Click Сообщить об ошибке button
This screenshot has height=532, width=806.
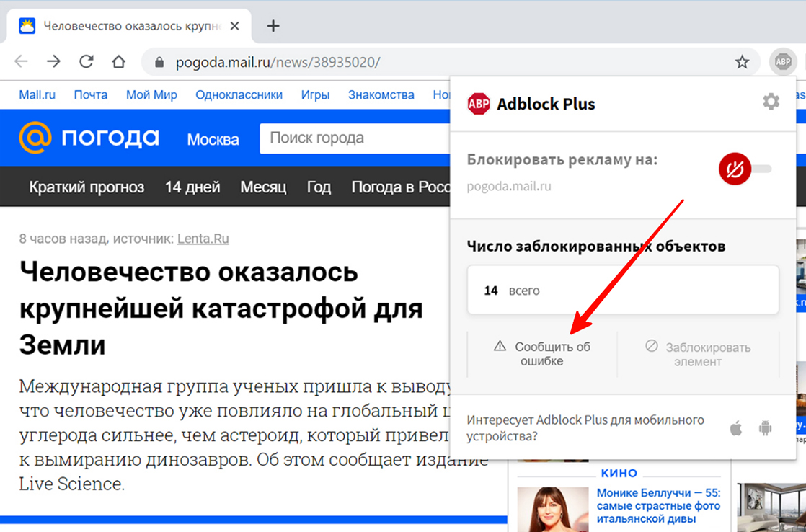coord(542,354)
